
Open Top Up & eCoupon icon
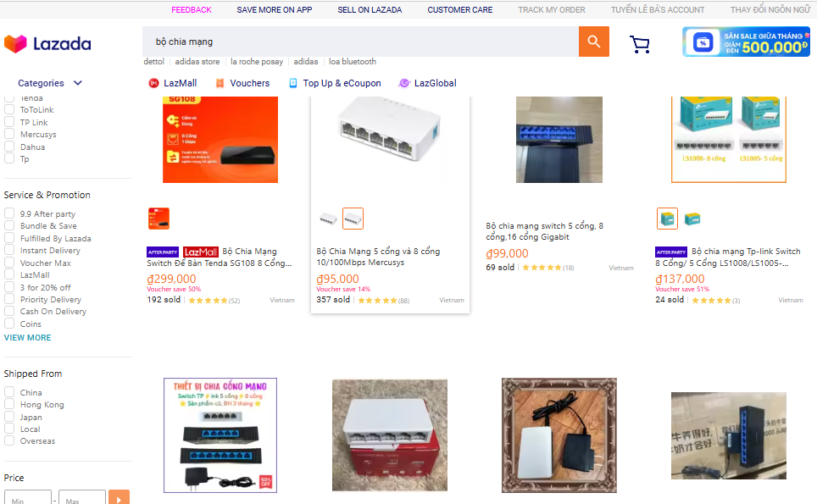coord(293,83)
